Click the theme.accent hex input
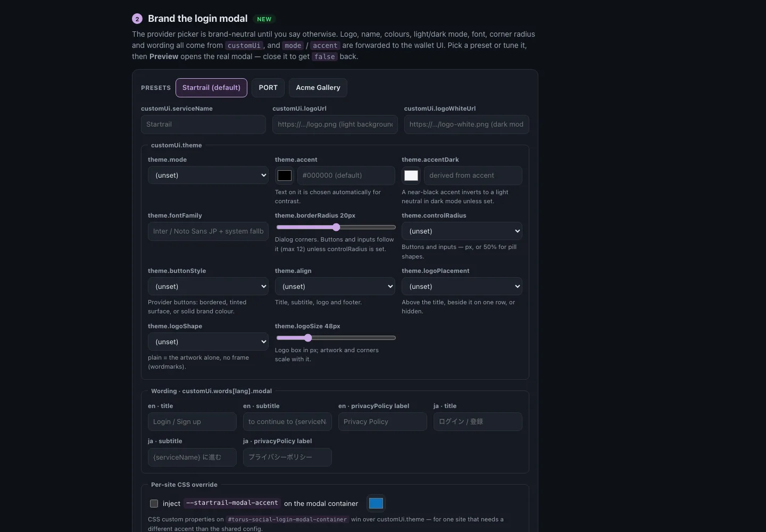The width and height of the screenshot is (766, 532). point(346,176)
